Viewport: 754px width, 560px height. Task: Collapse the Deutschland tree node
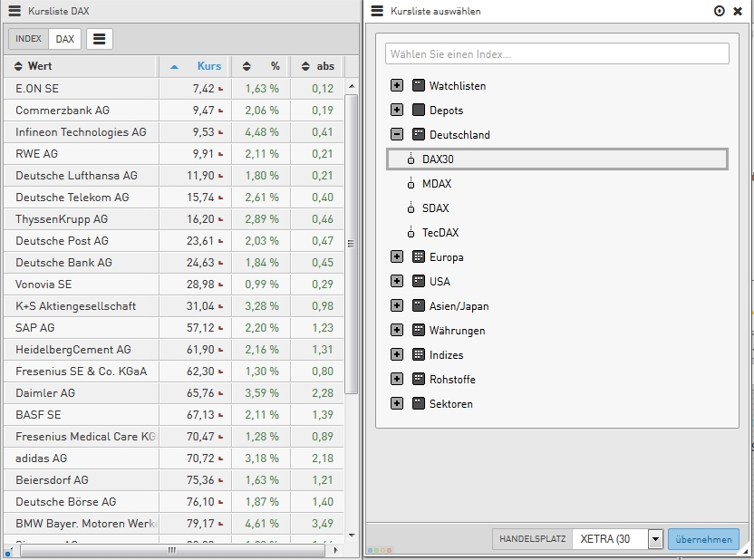(397, 135)
